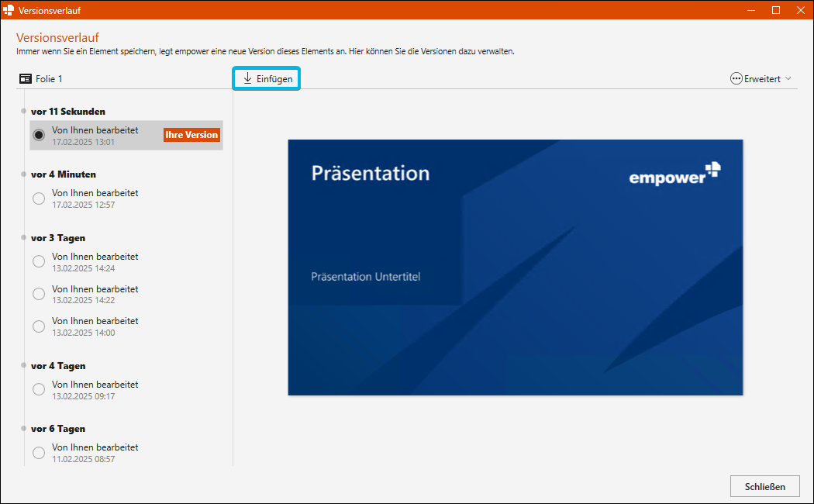The image size is (814, 504).
Task: Click the empower app icon in title bar
Action: click(9, 10)
